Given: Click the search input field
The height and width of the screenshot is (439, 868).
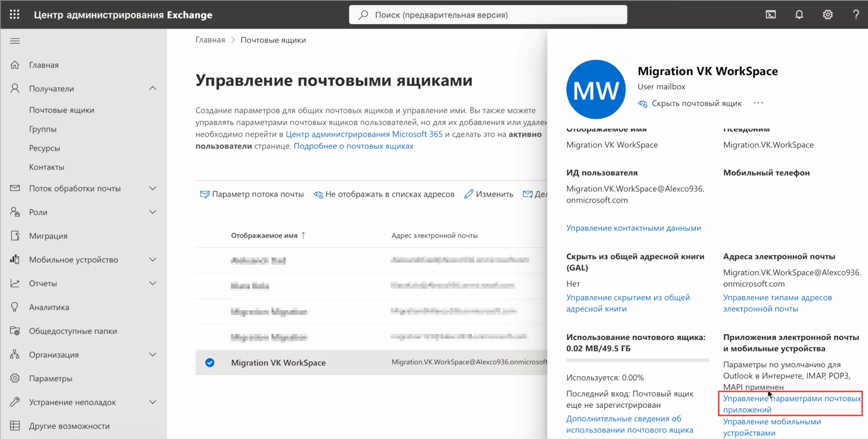Looking at the screenshot, I should (488, 15).
